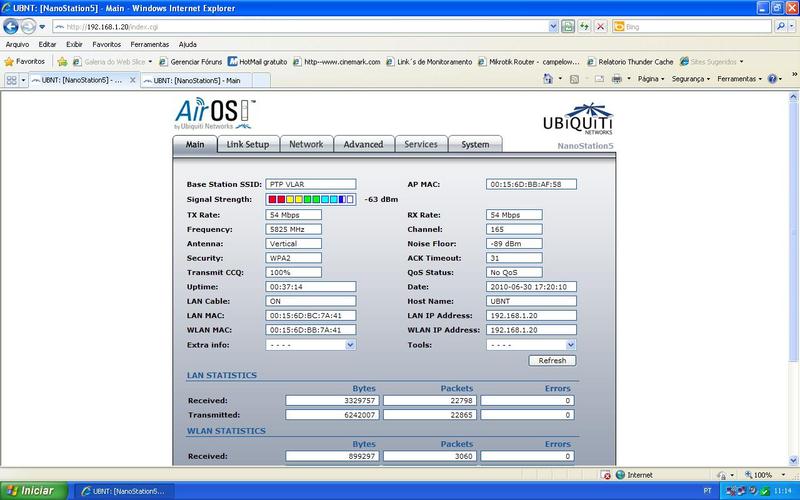This screenshot has height=500, width=800.
Task: Click the Favoritos star button
Action: [x=24, y=62]
